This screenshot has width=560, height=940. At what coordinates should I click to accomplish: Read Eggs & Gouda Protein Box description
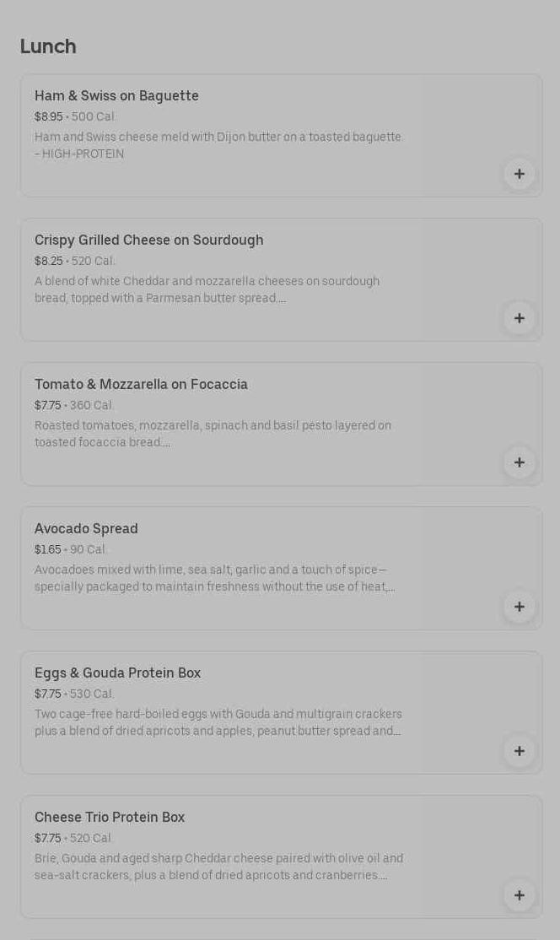218,723
